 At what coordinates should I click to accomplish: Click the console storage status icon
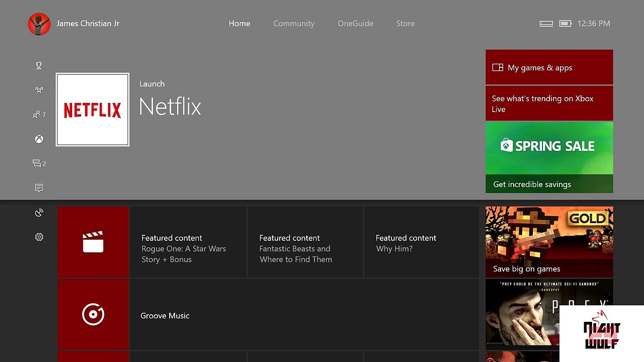tap(546, 24)
